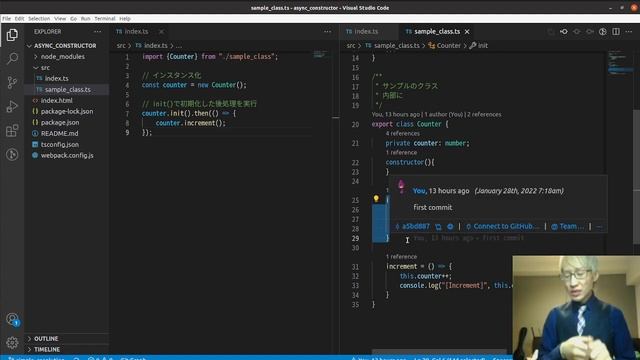
Task: Click the split editor right icon
Action: 616,31
